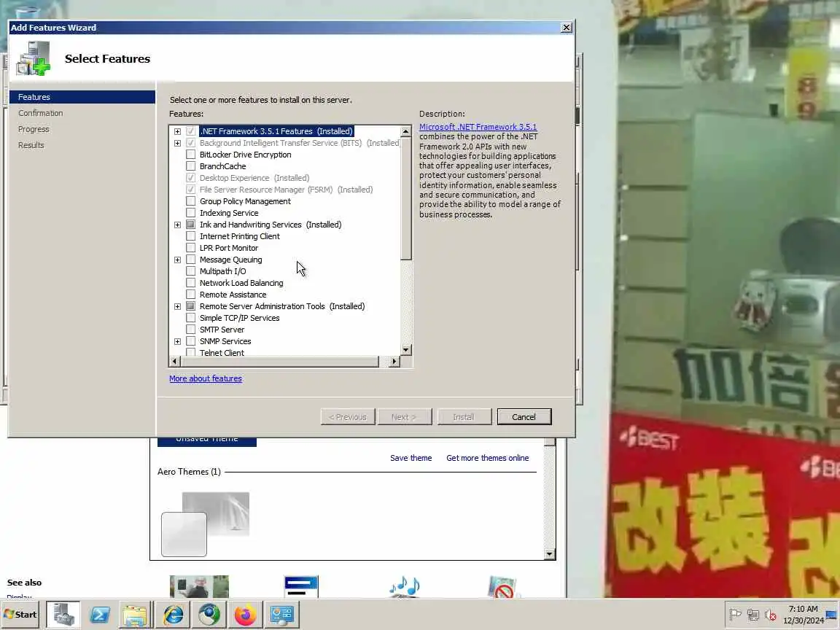The width and height of the screenshot is (840, 630).
Task: Click the themes list scroll down arrow
Action: tap(550, 554)
